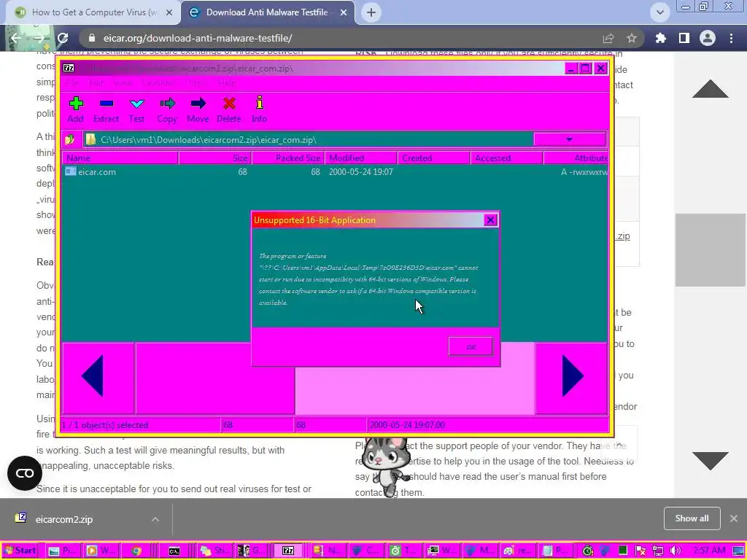Click the gray page scrollbar thumb
This screenshot has width=747, height=560.
711,250
